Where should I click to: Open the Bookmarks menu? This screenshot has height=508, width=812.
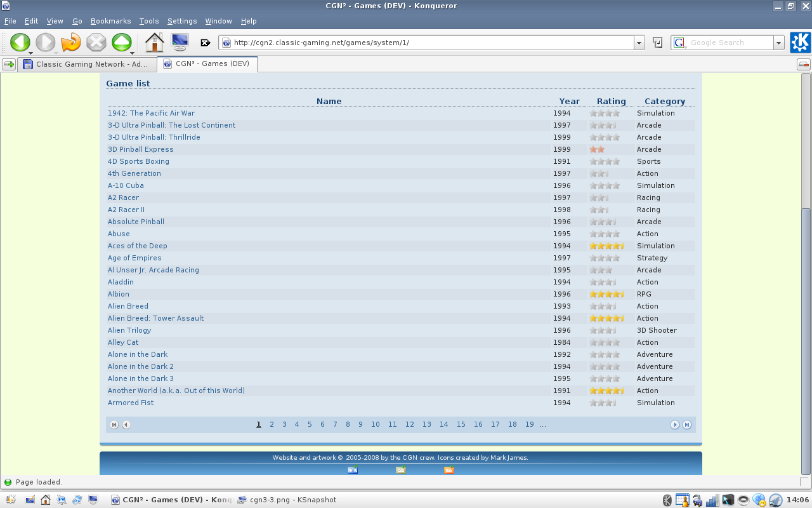[110, 21]
